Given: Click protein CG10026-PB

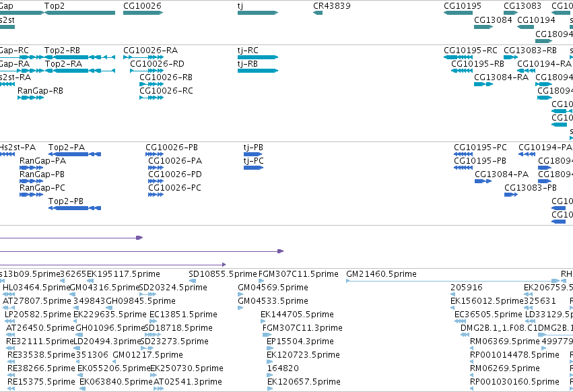Looking at the screenshot, I should [172, 148].
